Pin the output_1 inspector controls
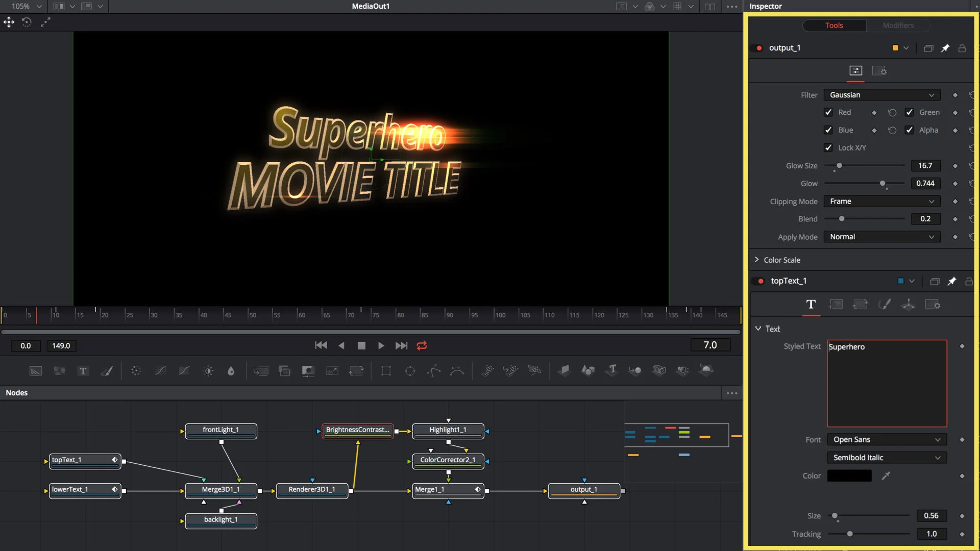Viewport: 980px width, 551px height. (x=945, y=48)
